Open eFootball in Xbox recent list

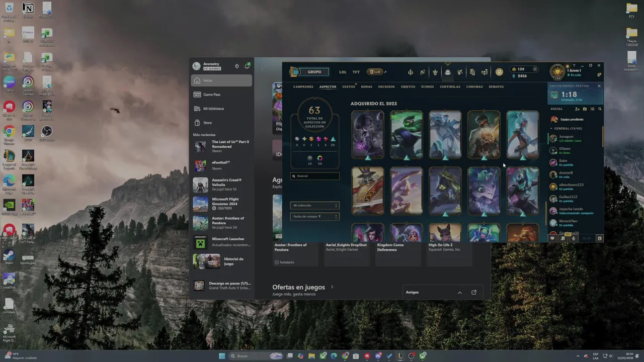[x=221, y=165]
